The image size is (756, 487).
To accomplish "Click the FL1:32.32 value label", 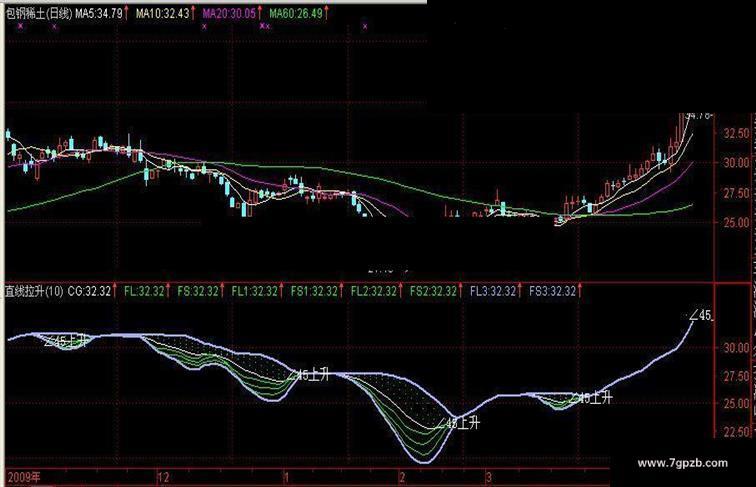I will 255,291.
